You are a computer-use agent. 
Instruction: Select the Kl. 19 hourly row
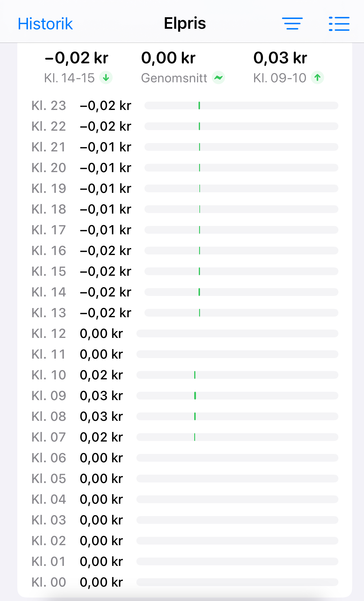click(185, 189)
